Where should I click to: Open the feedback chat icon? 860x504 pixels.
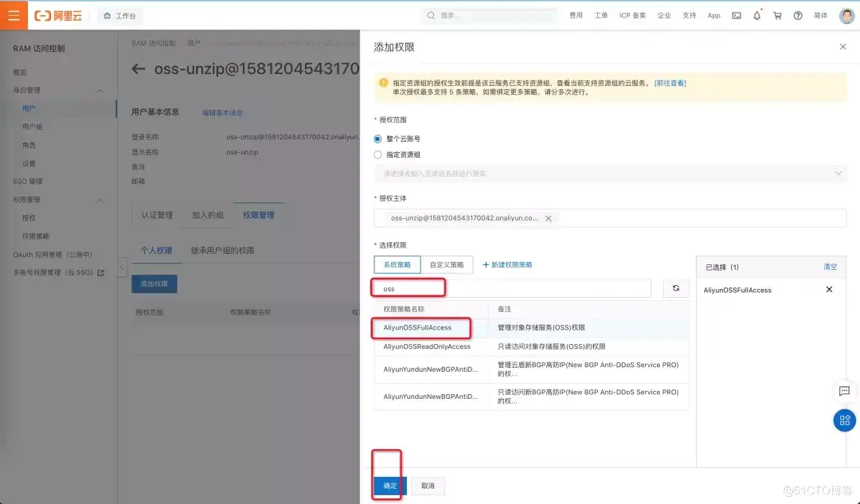(x=845, y=391)
